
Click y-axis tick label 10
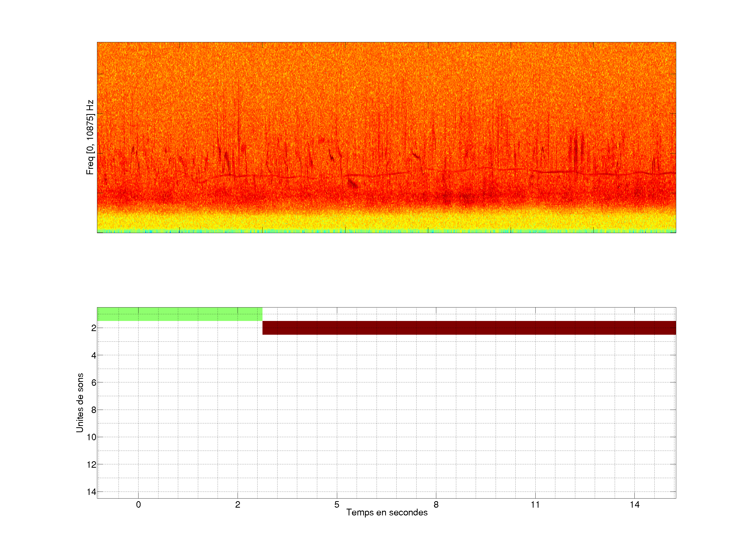coord(92,437)
